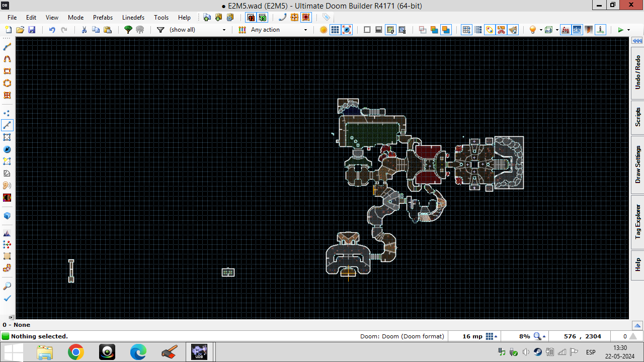Copy the selection
The image size is (644, 362).
tap(96, 30)
